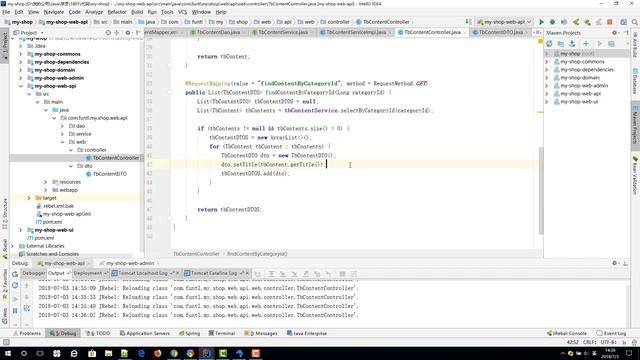This screenshot has width=640, height=360.
Task: Add a Maven project with plus
Action: pyautogui.click(x=586, y=43)
